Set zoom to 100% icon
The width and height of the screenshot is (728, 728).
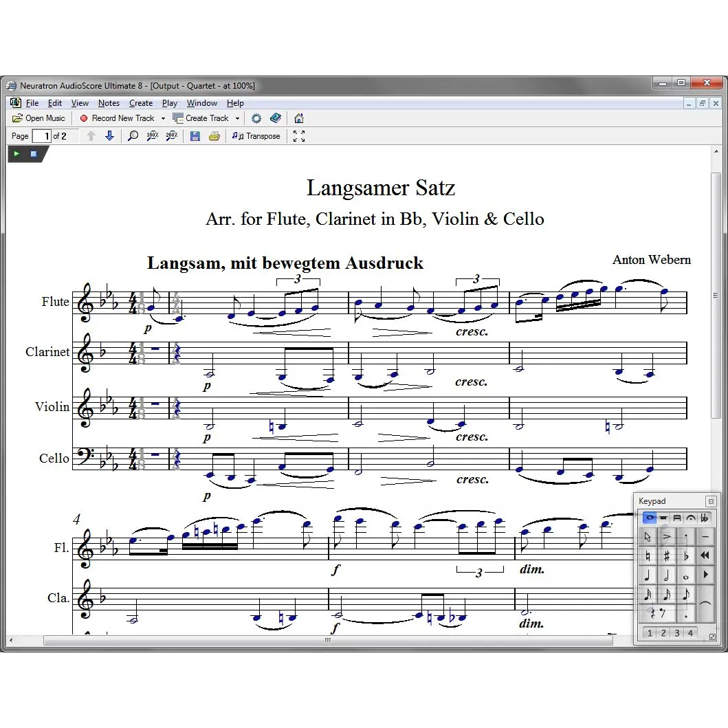[153, 136]
